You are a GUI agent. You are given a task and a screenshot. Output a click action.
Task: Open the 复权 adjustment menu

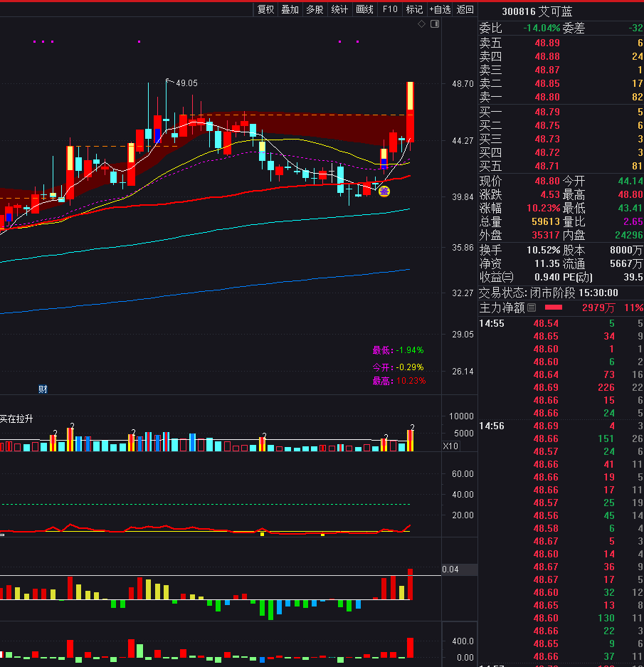tap(265, 9)
